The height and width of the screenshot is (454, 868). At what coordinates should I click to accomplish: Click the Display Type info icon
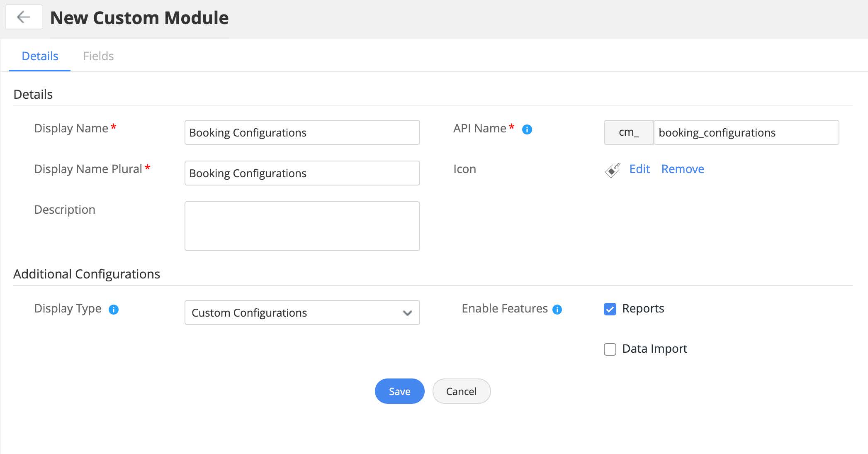tap(114, 310)
